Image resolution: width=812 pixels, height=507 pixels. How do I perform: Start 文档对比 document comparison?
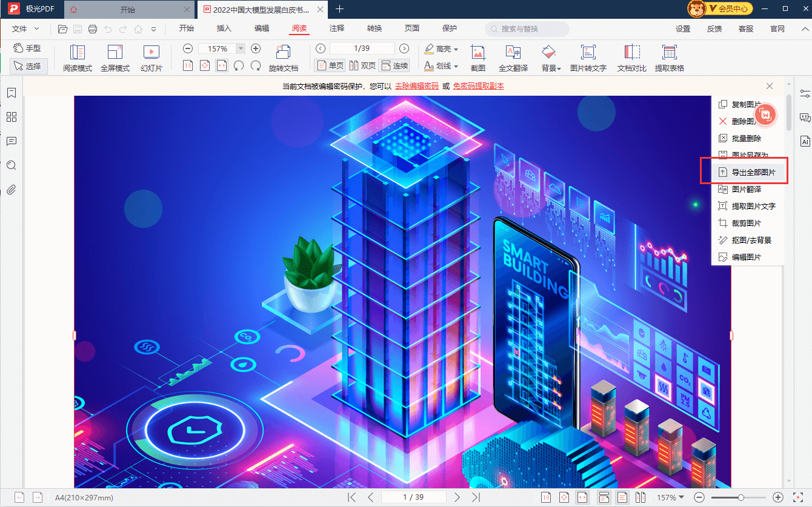(x=631, y=58)
